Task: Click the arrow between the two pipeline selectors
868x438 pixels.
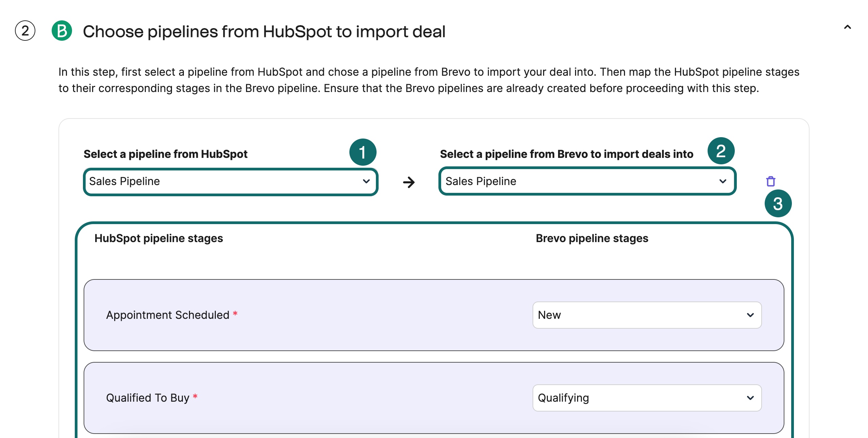Action: 410,182
